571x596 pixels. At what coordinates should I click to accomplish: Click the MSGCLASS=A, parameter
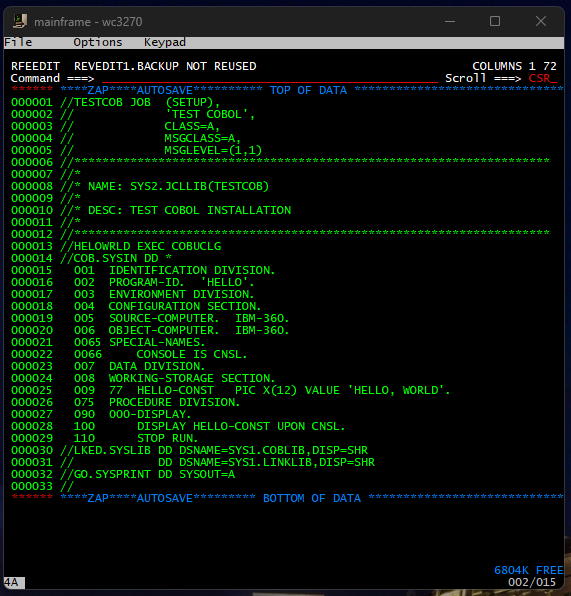click(x=203, y=138)
